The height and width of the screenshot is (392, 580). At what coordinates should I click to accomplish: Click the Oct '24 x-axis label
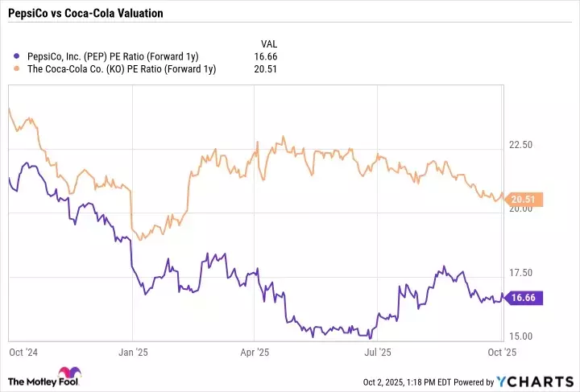23,351
